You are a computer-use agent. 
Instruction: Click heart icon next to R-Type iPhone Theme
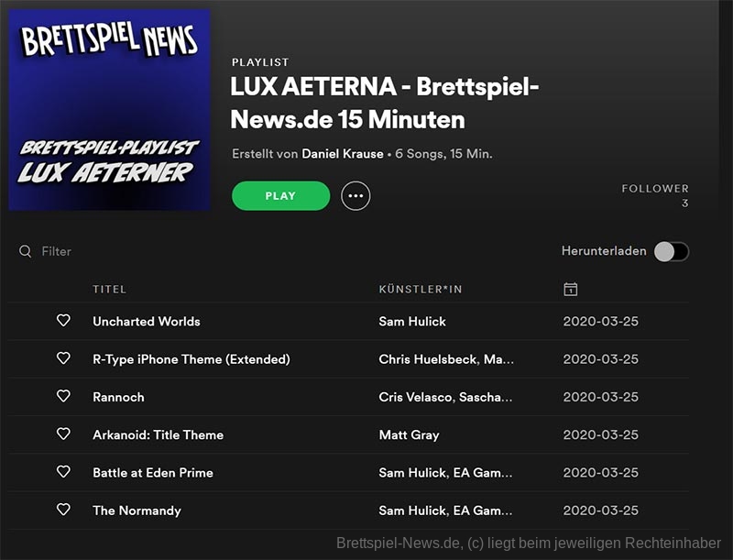[x=63, y=358]
